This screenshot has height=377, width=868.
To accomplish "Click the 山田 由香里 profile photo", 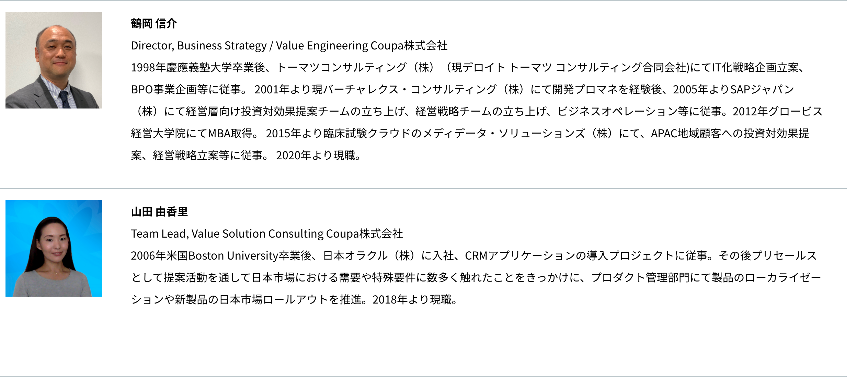I will coord(54,248).
